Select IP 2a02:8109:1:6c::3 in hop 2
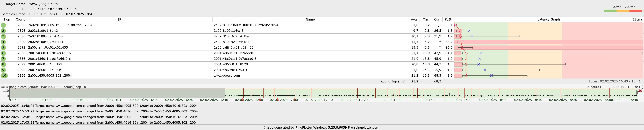This screenshot has height=130, width=644. (43, 31)
